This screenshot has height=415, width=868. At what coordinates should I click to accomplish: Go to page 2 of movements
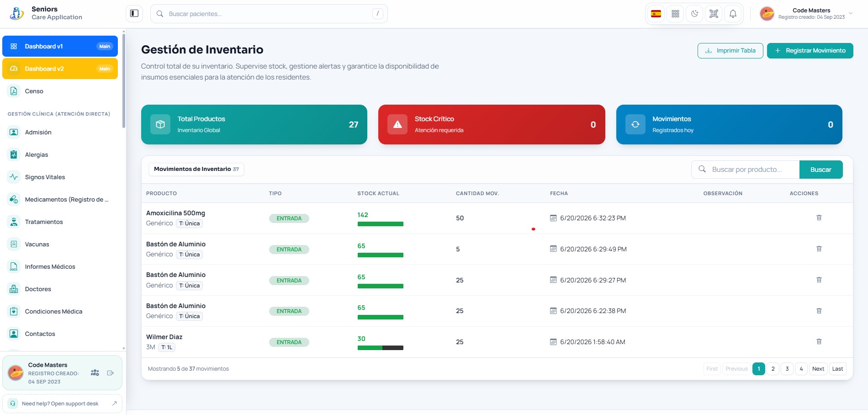pos(773,369)
